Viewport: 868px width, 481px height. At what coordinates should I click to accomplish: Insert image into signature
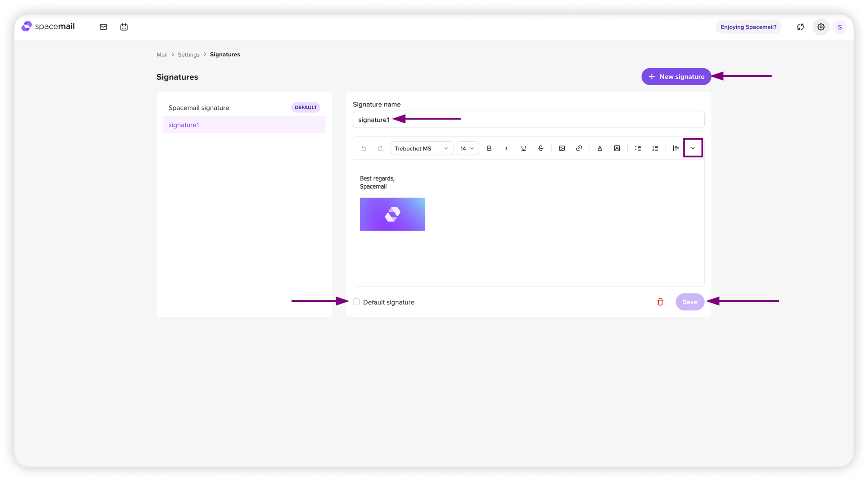coord(562,148)
